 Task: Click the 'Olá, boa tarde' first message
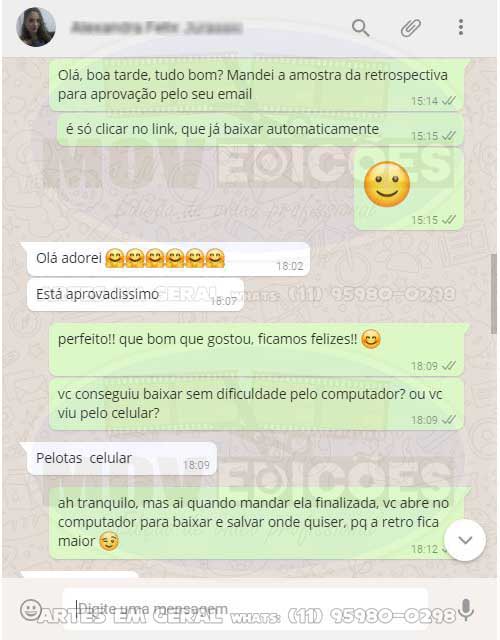coord(256,85)
